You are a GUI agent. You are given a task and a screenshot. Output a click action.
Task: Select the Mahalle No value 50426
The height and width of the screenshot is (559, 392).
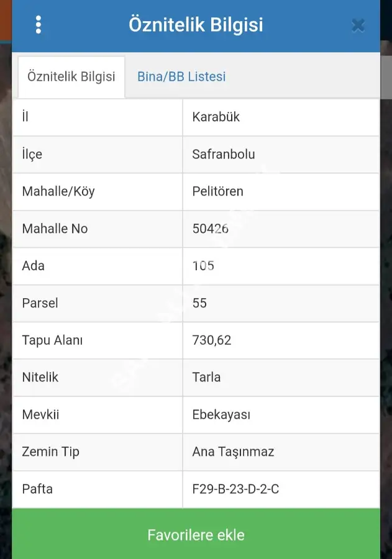(210, 229)
